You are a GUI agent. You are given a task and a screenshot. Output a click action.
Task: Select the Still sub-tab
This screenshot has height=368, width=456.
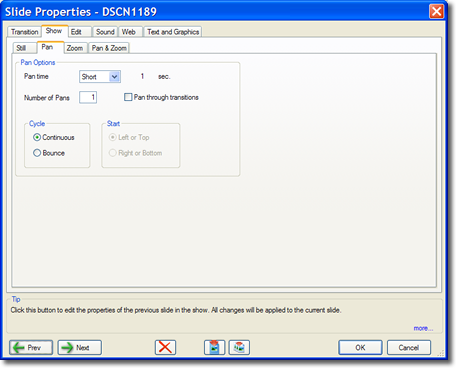(21, 48)
